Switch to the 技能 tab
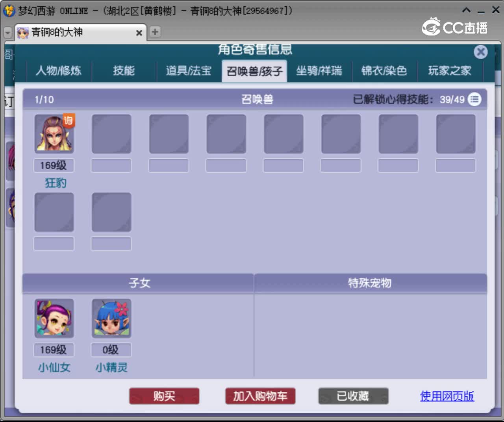Image resolution: width=504 pixels, height=422 pixels. [124, 71]
